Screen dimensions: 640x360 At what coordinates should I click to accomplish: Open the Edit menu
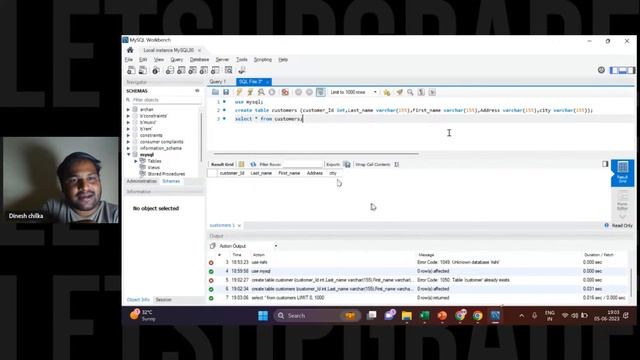[143, 60]
